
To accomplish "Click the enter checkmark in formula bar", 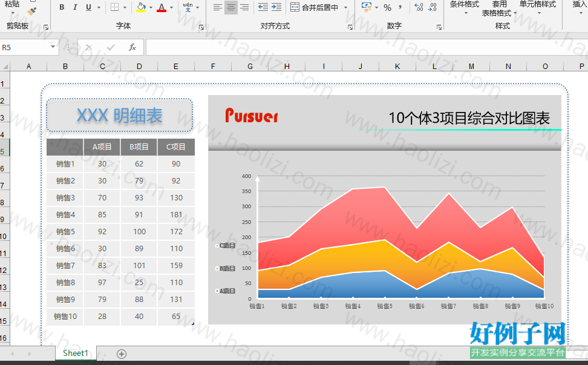I will pos(111,47).
